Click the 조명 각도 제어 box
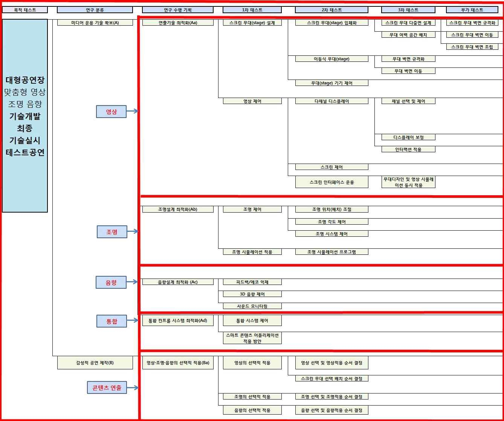The width and height of the screenshot is (504, 421). click(x=331, y=222)
